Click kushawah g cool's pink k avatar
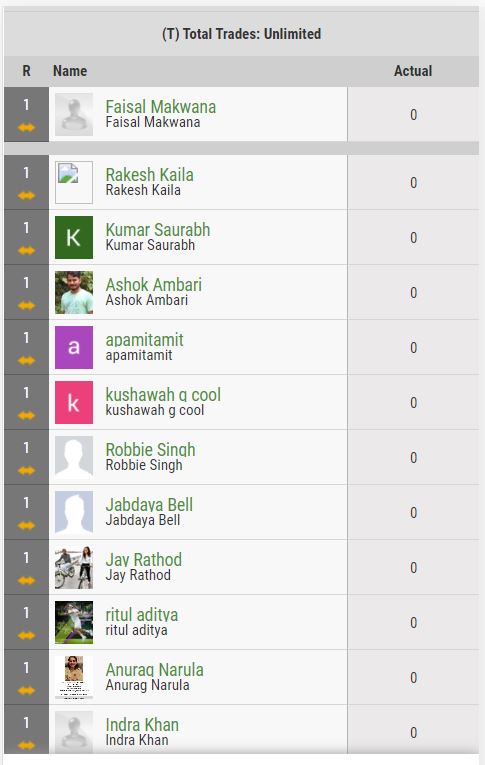 click(74, 403)
